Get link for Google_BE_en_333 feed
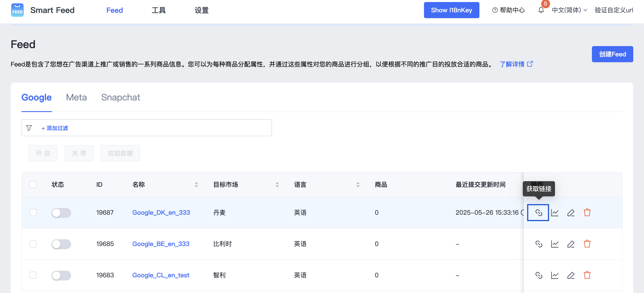Viewport: 644px width, 293px height. [x=538, y=244]
